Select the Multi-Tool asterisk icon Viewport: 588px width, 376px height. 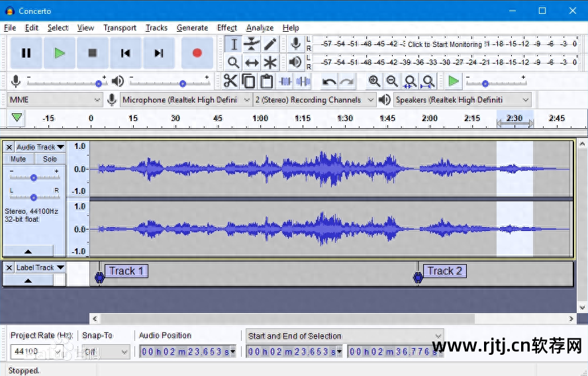(x=270, y=63)
